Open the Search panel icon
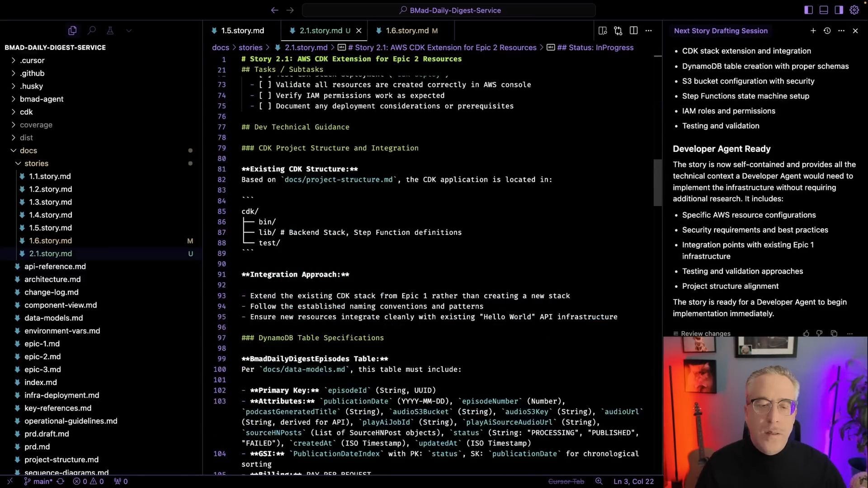Screen dimensions: 868x488 92,31
